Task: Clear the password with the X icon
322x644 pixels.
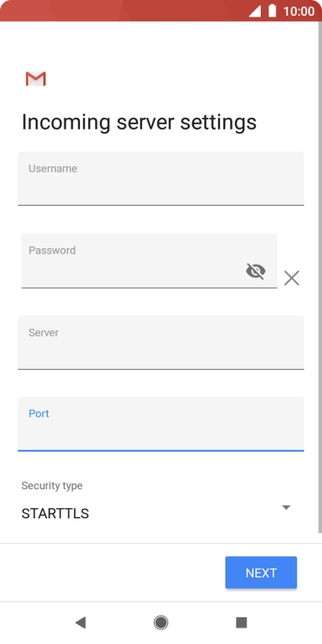Action: click(291, 278)
